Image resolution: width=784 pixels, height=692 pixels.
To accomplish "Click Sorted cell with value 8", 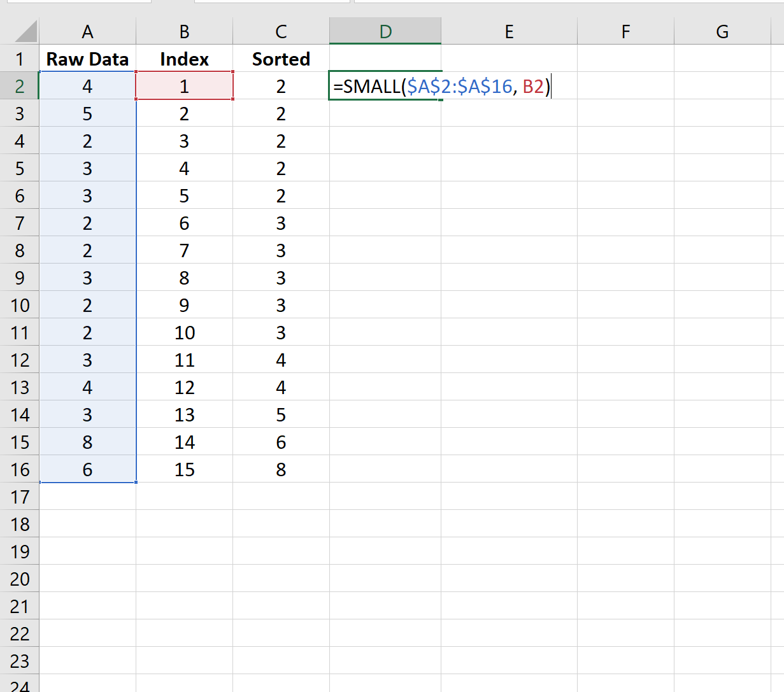I will tap(281, 469).
